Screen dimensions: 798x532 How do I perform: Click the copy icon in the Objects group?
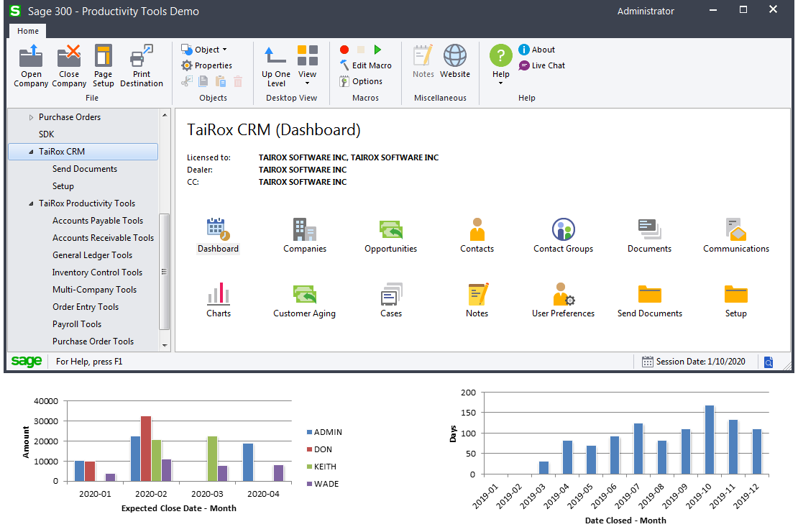coord(203,81)
